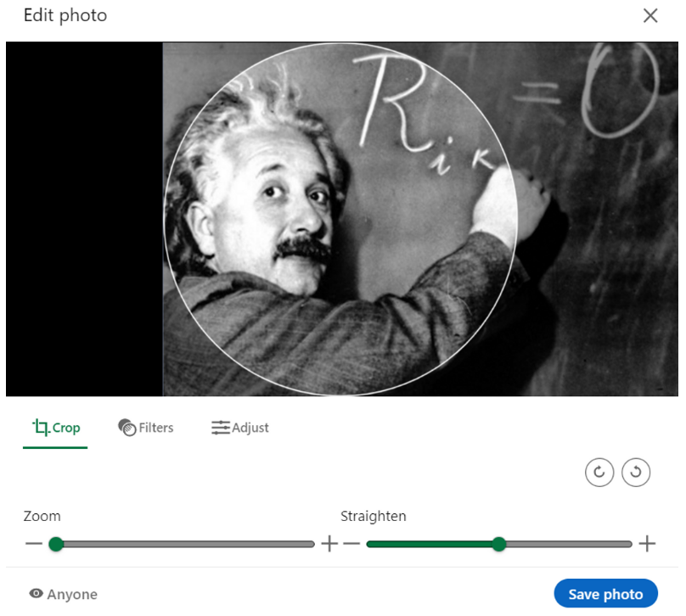The width and height of the screenshot is (686, 616).
Task: Click the Straighten plus icon
Action: click(x=647, y=544)
